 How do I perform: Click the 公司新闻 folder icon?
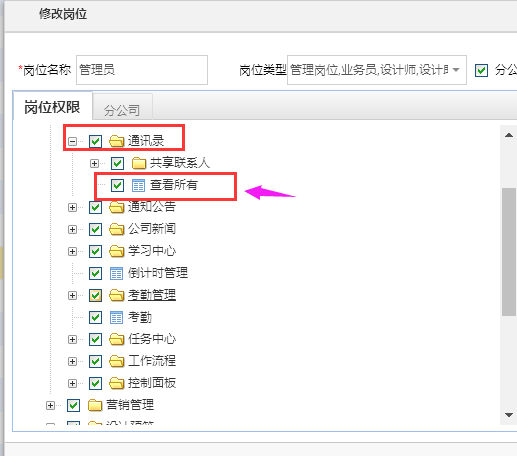(117, 229)
